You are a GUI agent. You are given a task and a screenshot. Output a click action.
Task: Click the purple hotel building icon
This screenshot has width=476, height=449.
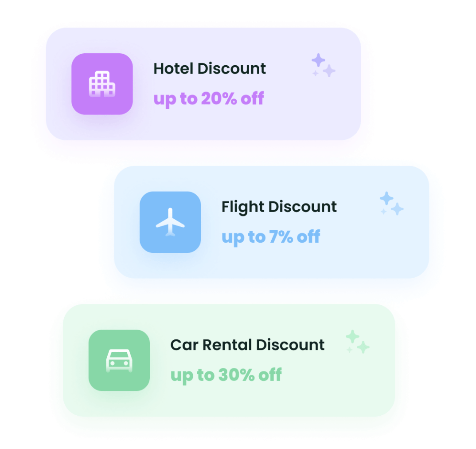tap(102, 84)
